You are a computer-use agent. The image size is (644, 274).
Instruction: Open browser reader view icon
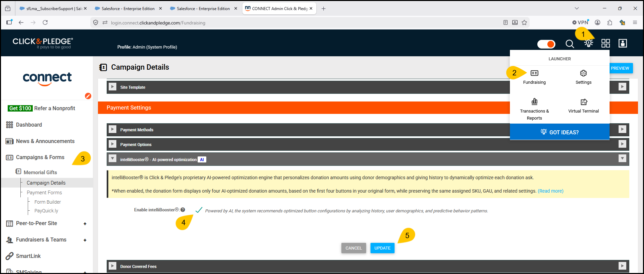(506, 22)
